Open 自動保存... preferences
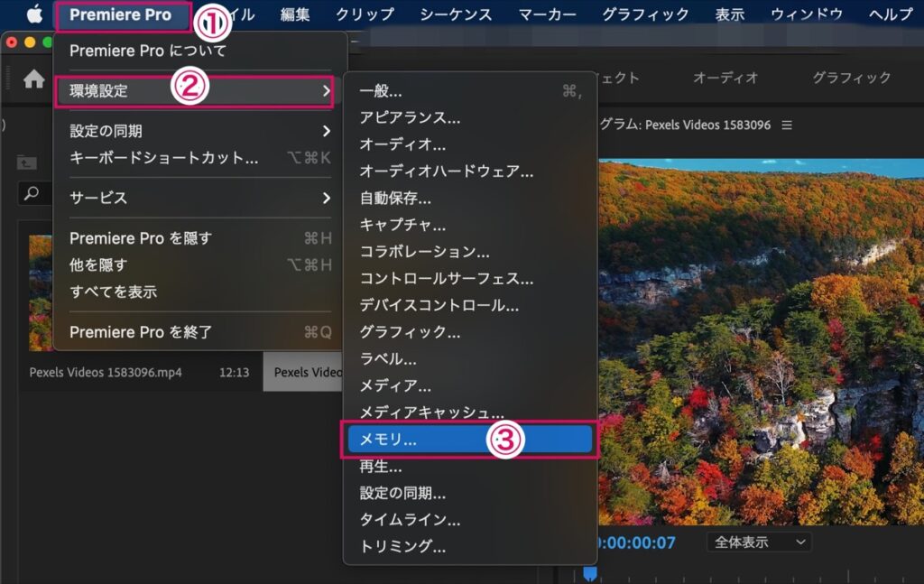The image size is (924, 584). (470, 198)
